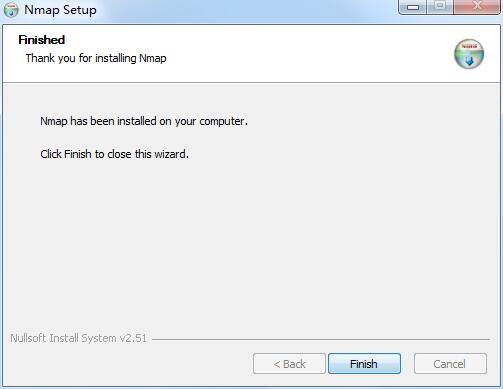
Task: Click empty space left of the Back button
Action: tap(130, 364)
